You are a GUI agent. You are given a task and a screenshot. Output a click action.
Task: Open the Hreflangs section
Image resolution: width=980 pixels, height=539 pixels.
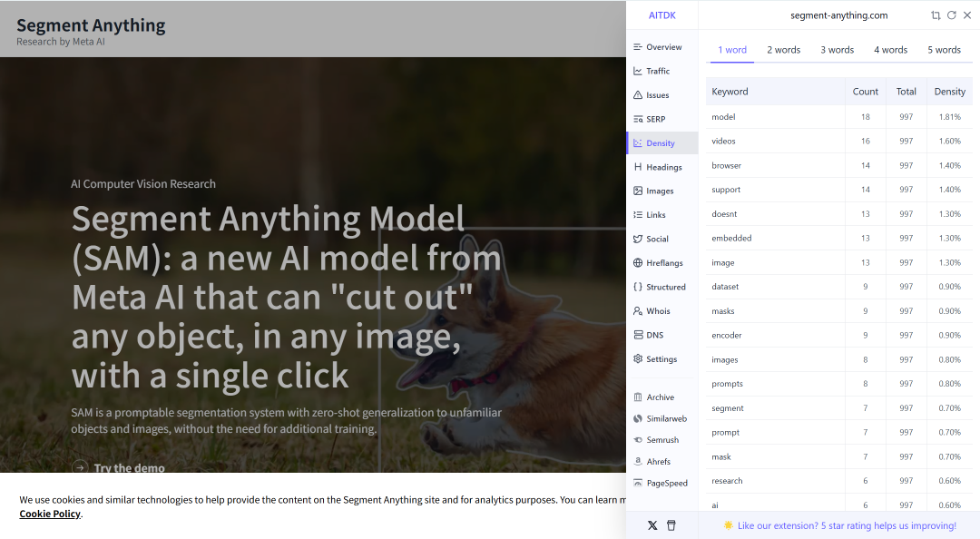(658, 262)
